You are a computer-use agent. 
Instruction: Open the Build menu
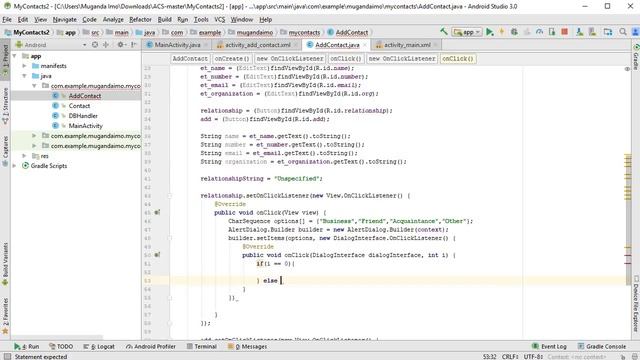click(x=164, y=20)
